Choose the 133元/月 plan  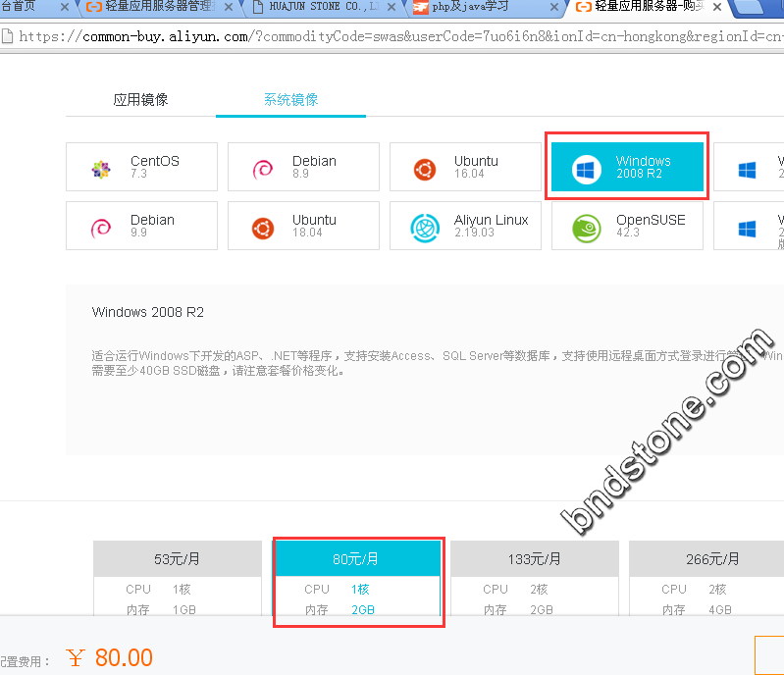tap(535, 559)
